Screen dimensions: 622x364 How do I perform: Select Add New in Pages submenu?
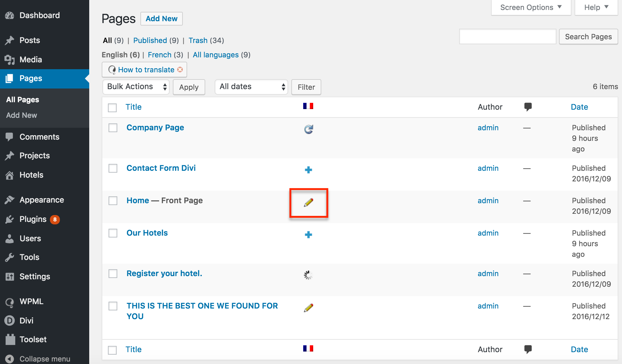[x=22, y=115]
